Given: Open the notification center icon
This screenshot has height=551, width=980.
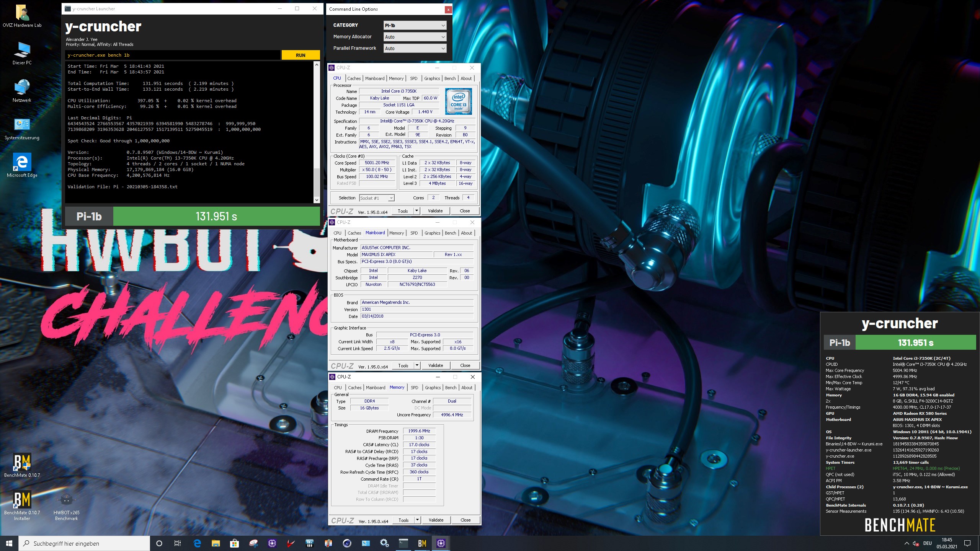Looking at the screenshot, I should pyautogui.click(x=967, y=543).
